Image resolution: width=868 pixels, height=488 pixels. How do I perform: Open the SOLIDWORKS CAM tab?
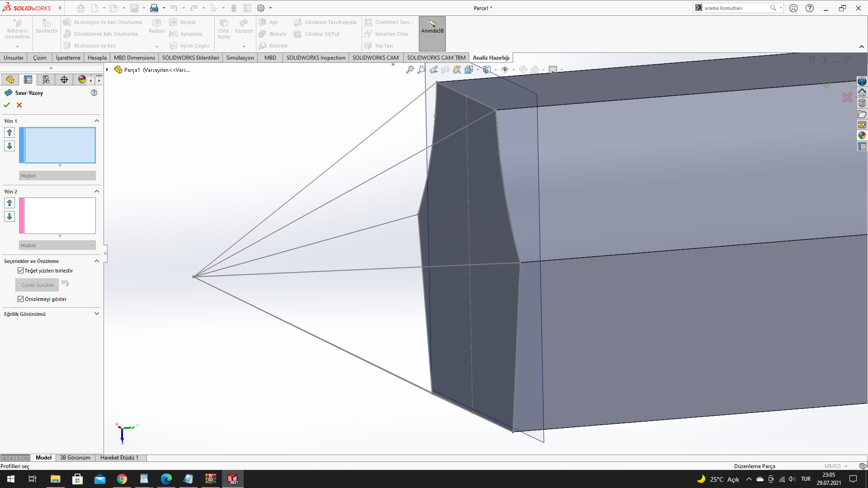pos(375,57)
